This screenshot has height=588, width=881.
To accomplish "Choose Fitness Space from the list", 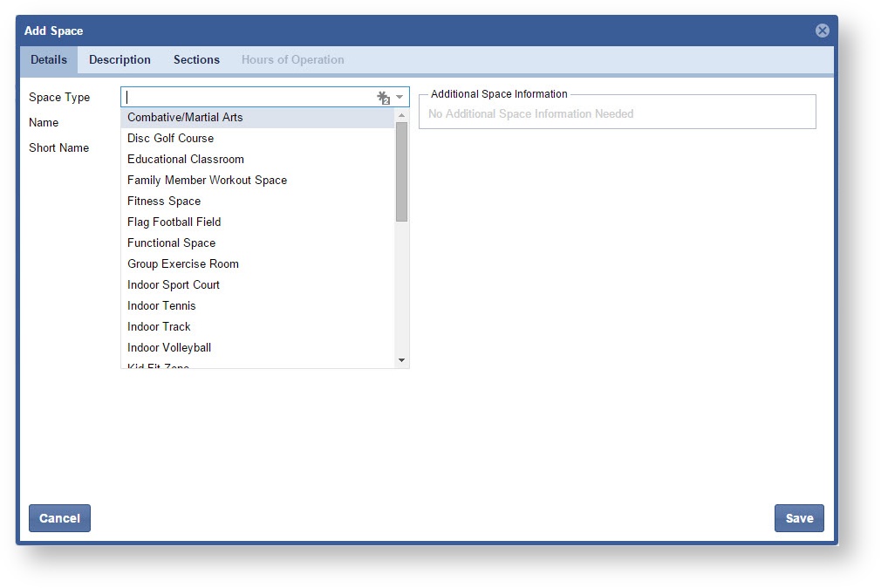I will tap(164, 201).
